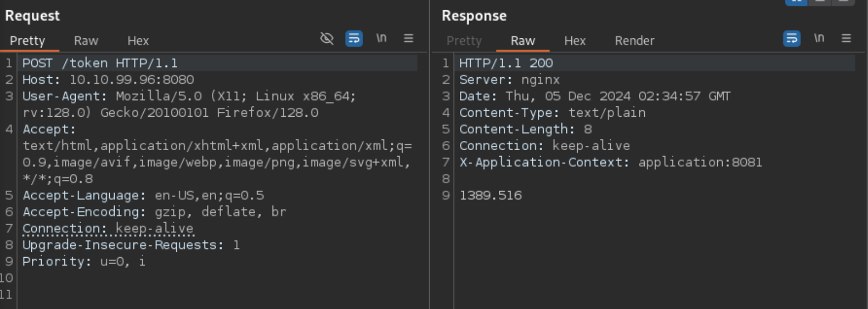The width and height of the screenshot is (868, 309).
Task: Switch the Request view to the Hex tab
Action: (x=138, y=41)
